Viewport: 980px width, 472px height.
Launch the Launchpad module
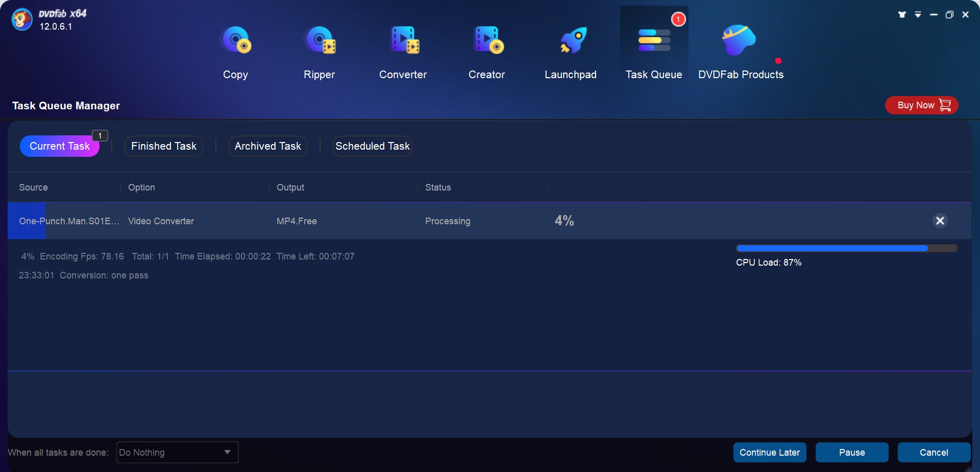click(x=571, y=51)
